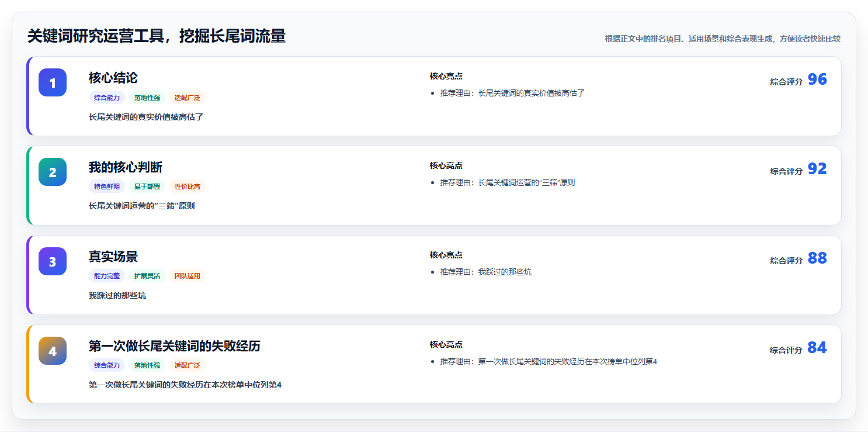Select the 易于部署 tag
This screenshot has width=868, height=432.
tap(147, 186)
